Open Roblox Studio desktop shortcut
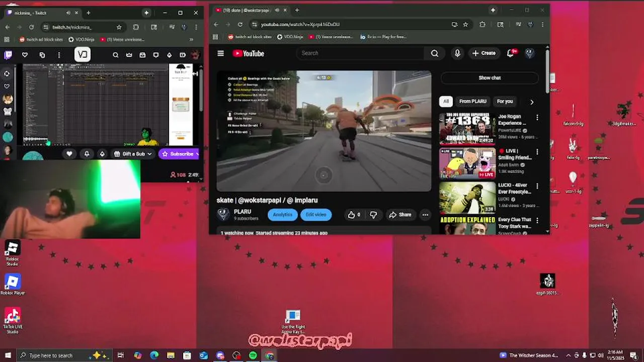644x362 pixels. tap(12, 253)
